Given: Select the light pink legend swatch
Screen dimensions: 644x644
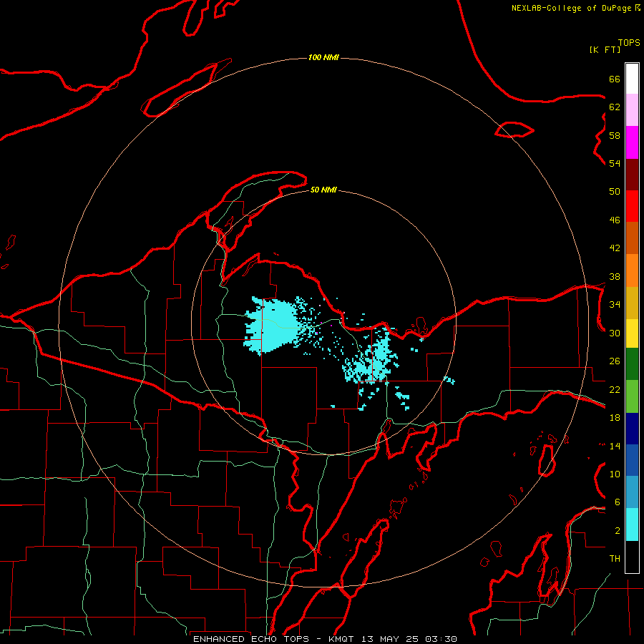Looking at the screenshot, I should (632, 110).
